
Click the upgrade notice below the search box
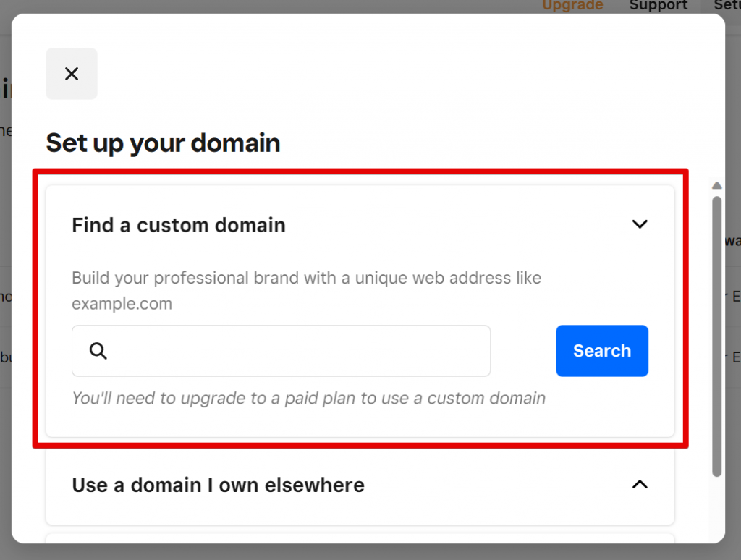tap(308, 398)
